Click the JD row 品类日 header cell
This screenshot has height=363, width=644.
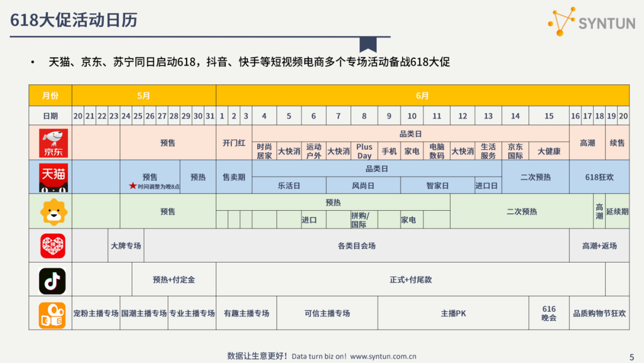(411, 134)
